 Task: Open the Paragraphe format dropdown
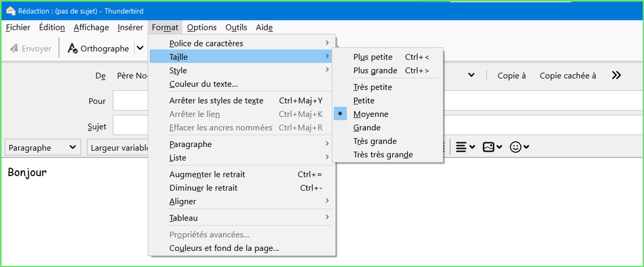(x=43, y=148)
